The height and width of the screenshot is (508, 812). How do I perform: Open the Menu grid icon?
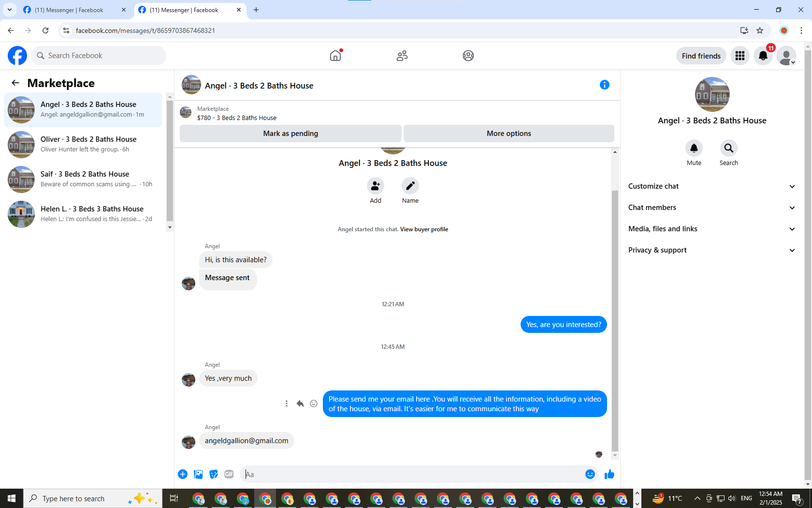coord(740,56)
